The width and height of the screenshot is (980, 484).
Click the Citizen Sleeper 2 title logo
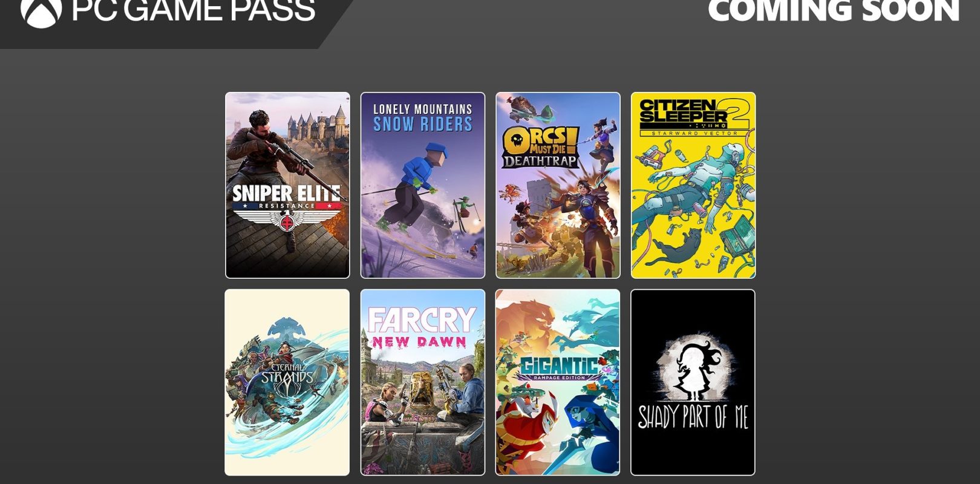(694, 117)
